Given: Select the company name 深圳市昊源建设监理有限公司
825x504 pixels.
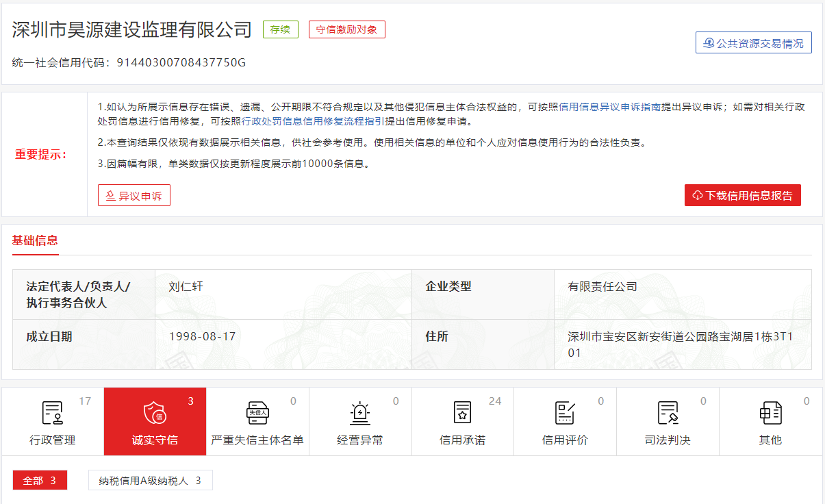Looking at the screenshot, I should (130, 29).
